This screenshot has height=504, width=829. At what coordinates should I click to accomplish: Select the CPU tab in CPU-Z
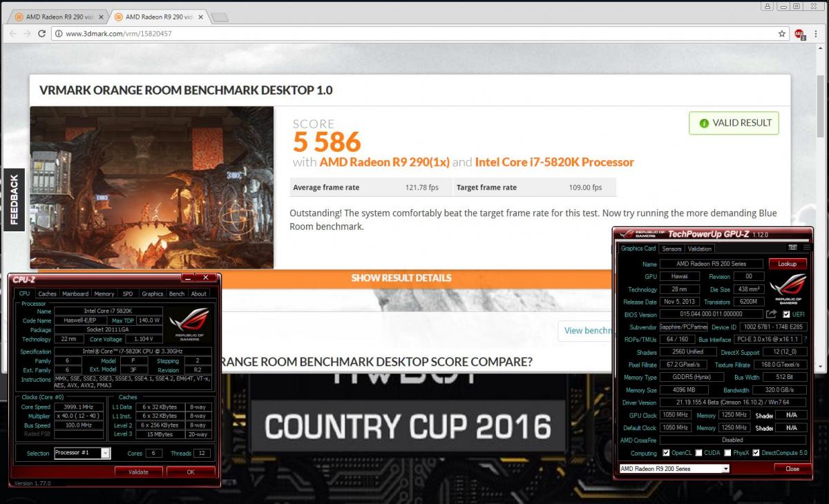[x=24, y=293]
